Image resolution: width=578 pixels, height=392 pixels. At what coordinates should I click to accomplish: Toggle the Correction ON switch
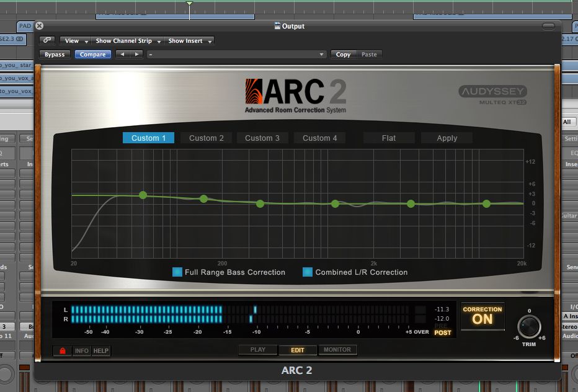(482, 316)
